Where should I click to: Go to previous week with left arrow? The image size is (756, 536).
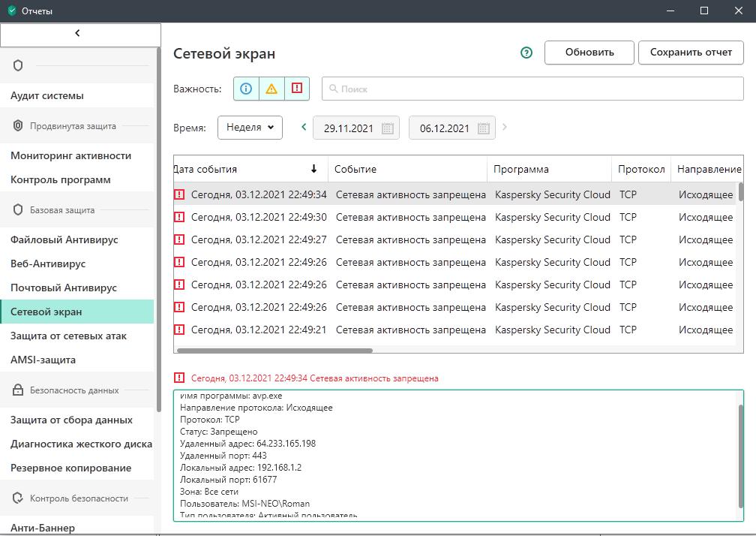click(304, 127)
